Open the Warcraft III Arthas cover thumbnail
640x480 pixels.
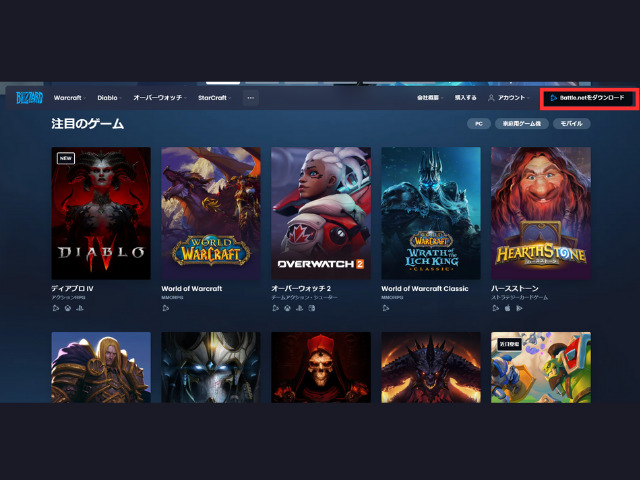101,367
